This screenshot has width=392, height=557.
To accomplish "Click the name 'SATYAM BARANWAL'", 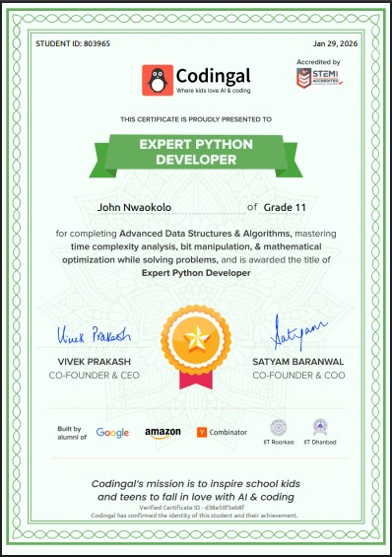I will click(298, 362).
